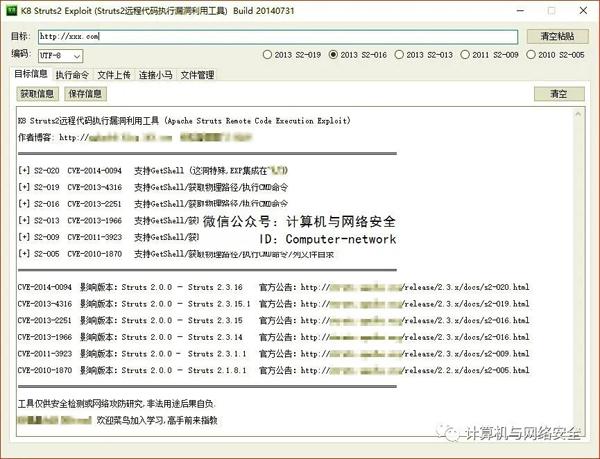This screenshot has width=600, height=459.
Task: Select the S2-013 CVE-2013-1966 line
Action: pos(109,221)
